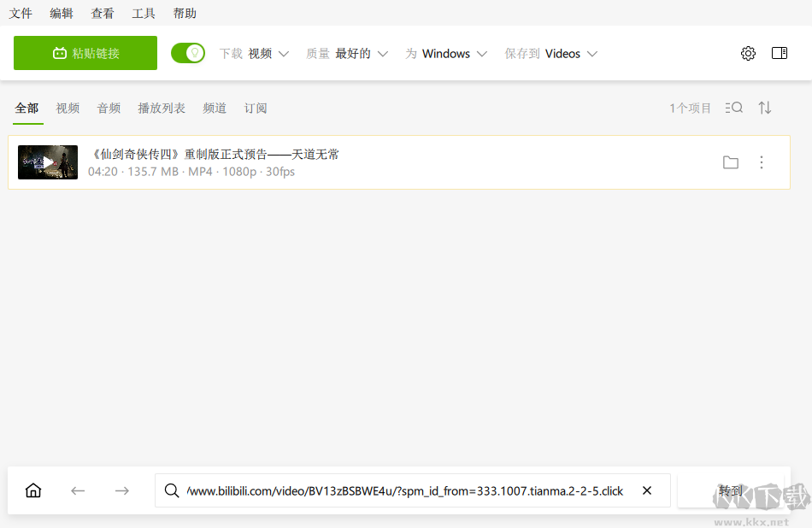
Task: Click the browser forward arrow
Action: [x=121, y=490]
